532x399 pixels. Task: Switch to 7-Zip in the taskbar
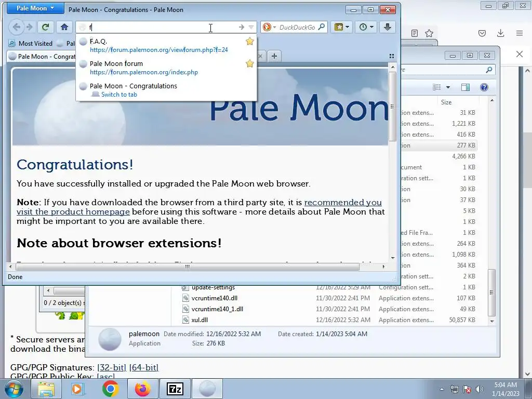tap(175, 389)
